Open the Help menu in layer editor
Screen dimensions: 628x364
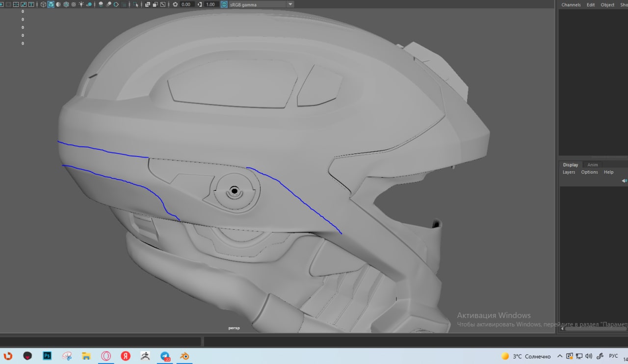[x=608, y=172]
